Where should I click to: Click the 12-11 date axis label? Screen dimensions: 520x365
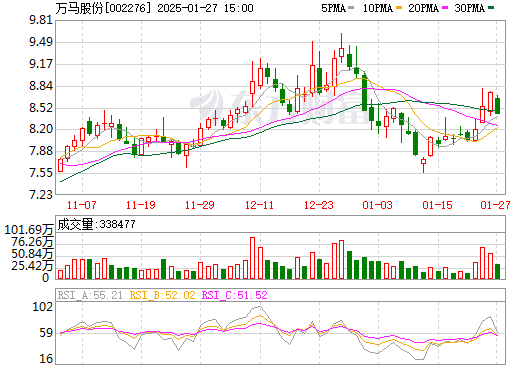259,205
